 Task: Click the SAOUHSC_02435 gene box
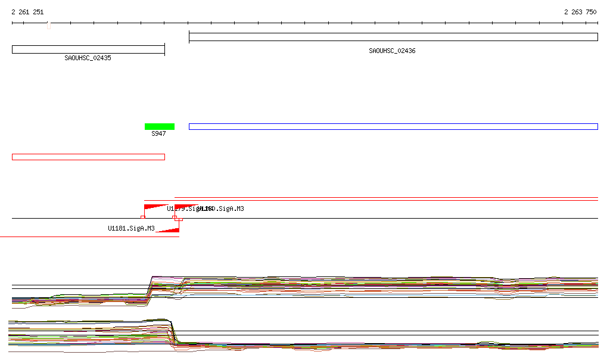(88, 49)
